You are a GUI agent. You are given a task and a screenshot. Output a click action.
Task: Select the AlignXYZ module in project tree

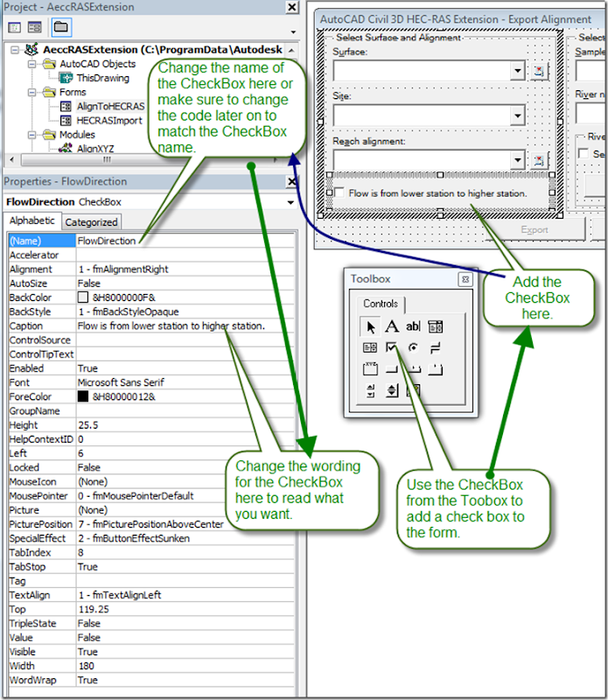click(95, 148)
